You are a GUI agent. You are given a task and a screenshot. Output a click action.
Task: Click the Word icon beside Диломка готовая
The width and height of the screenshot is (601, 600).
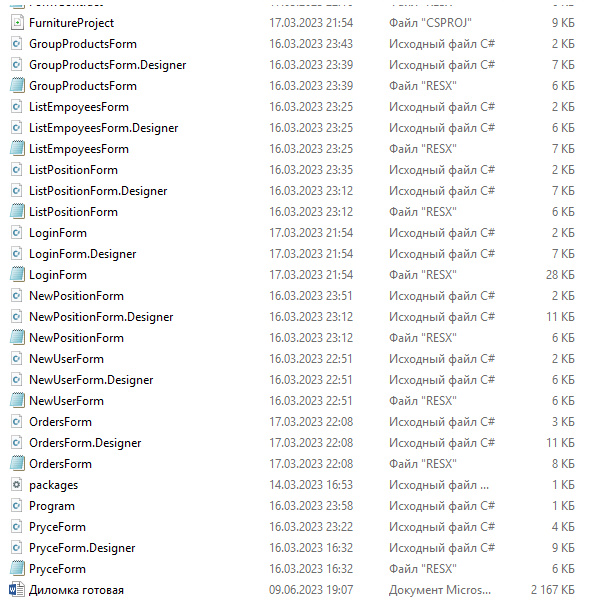16,590
